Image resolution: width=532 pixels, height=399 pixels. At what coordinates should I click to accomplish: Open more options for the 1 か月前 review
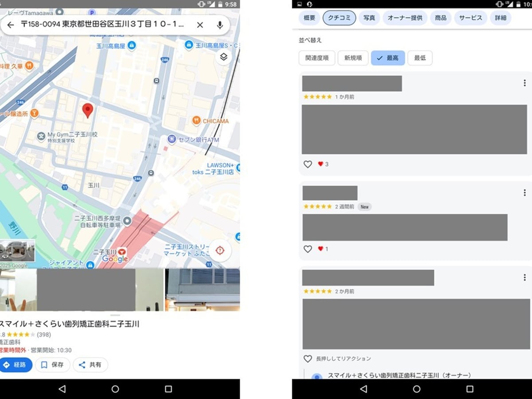click(524, 82)
